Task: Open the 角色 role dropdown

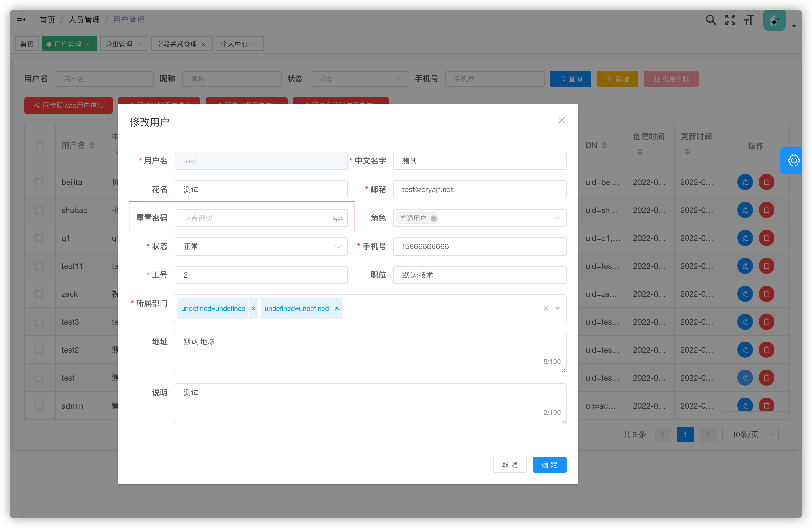Action: coord(479,218)
